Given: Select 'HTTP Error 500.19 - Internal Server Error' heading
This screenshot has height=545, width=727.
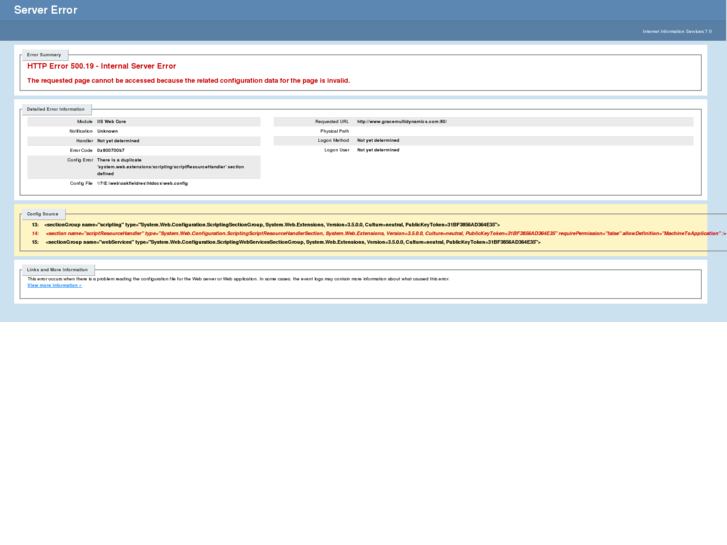Looking at the screenshot, I should click(x=102, y=66).
